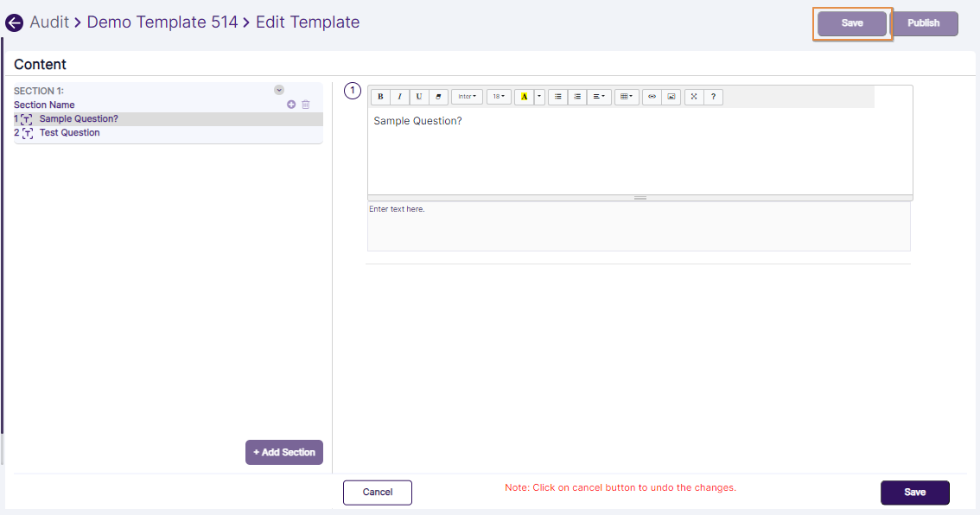Viewport: 980px width, 515px height.
Task: Insert a hyperlink using the link icon
Action: coord(652,96)
